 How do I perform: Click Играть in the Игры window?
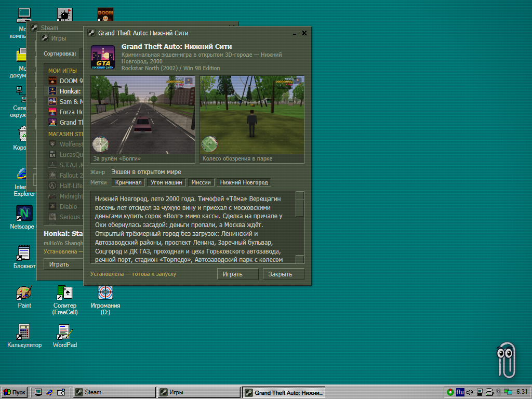63,264
